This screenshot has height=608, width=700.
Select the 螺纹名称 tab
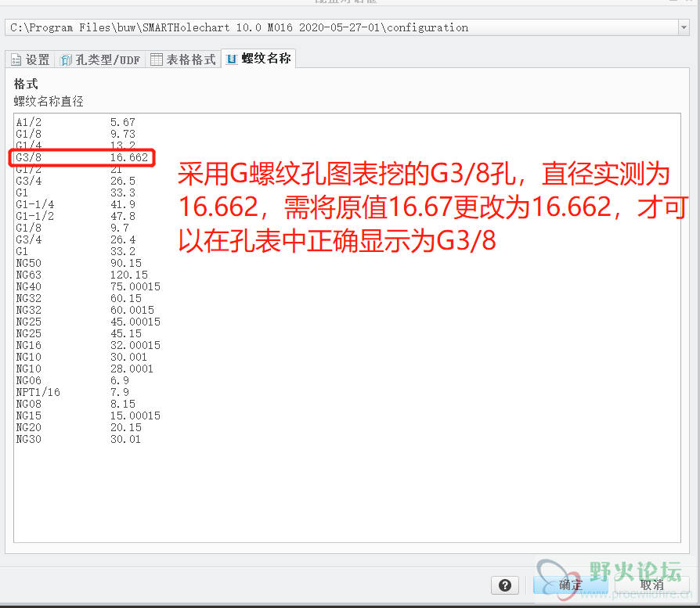[x=258, y=59]
